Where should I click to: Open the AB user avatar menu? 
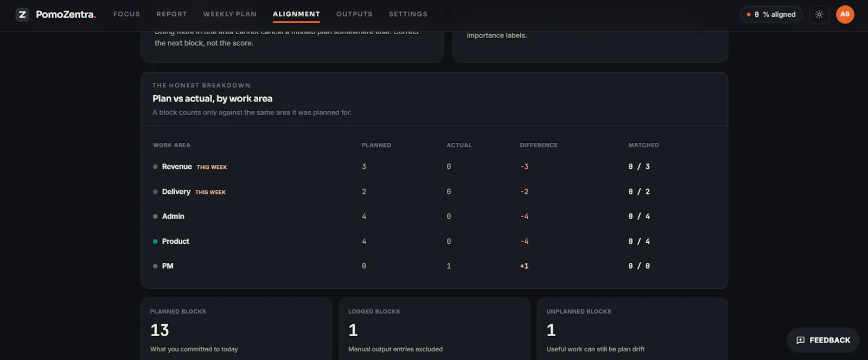pyautogui.click(x=845, y=15)
